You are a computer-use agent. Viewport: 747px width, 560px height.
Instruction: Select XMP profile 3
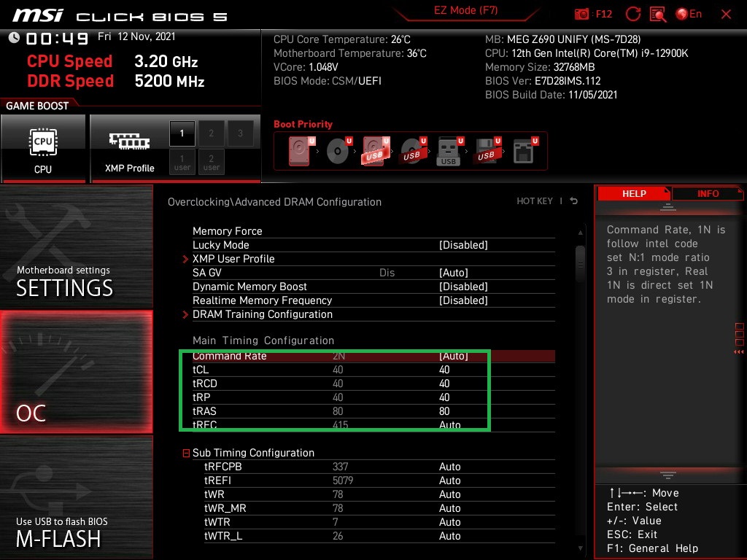tap(240, 133)
